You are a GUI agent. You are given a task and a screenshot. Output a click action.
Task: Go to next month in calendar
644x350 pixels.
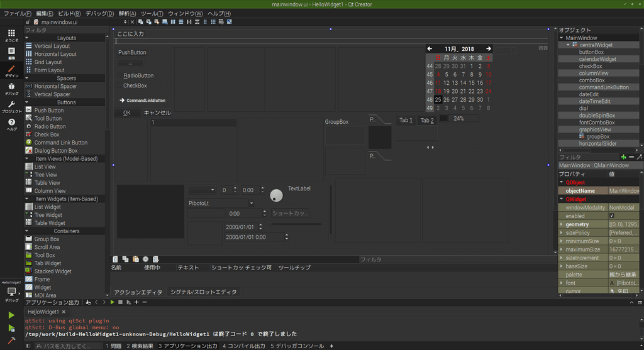click(x=488, y=49)
